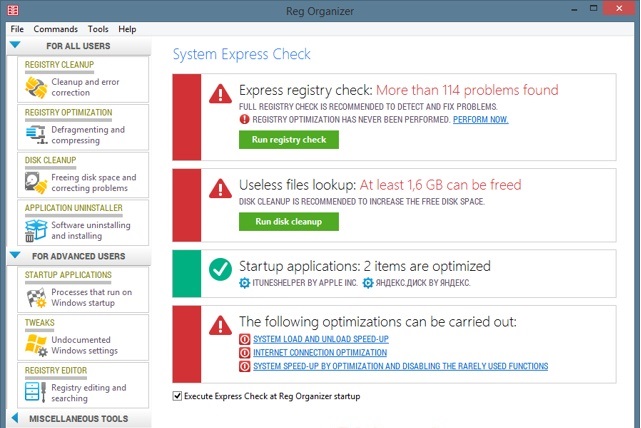The height and width of the screenshot is (428, 641).
Task: Open the File menu
Action: (x=17, y=29)
